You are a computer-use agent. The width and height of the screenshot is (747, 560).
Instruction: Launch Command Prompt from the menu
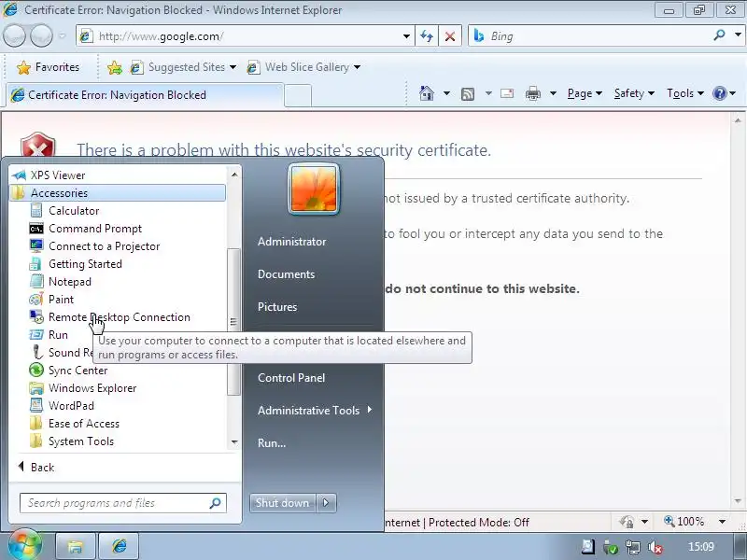tap(95, 229)
